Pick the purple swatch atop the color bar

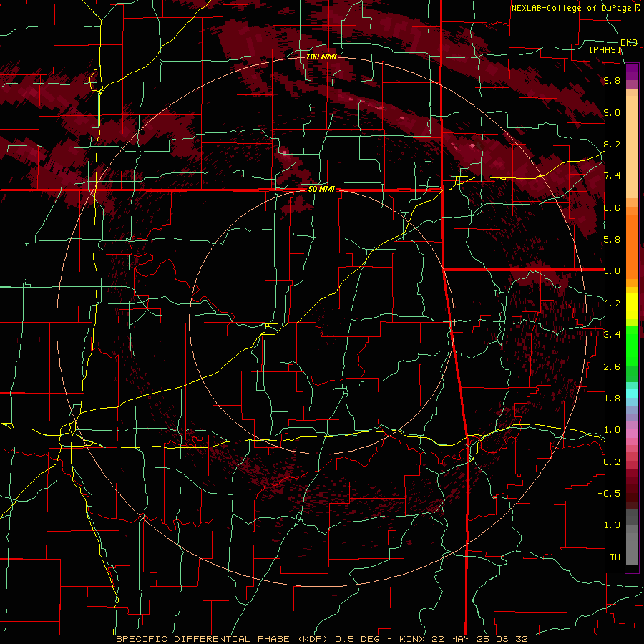point(632,72)
